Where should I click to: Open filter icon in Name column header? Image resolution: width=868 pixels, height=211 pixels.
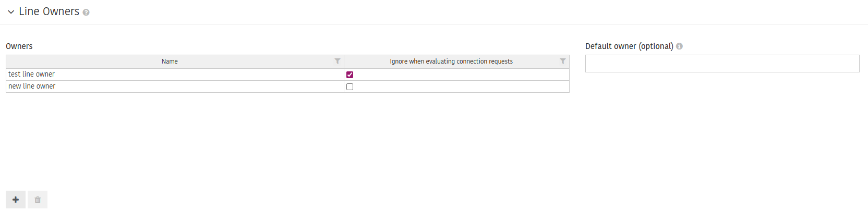(337, 61)
